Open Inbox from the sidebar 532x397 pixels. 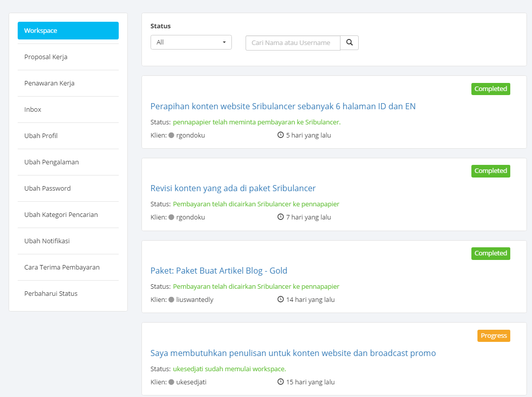pyautogui.click(x=33, y=110)
